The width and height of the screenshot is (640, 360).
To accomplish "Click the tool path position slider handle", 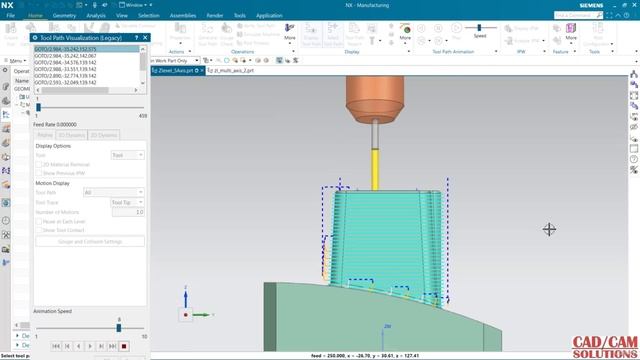I will 38,107.
